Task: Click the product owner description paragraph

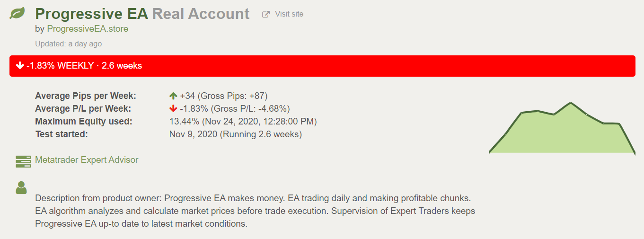Action: point(255,211)
